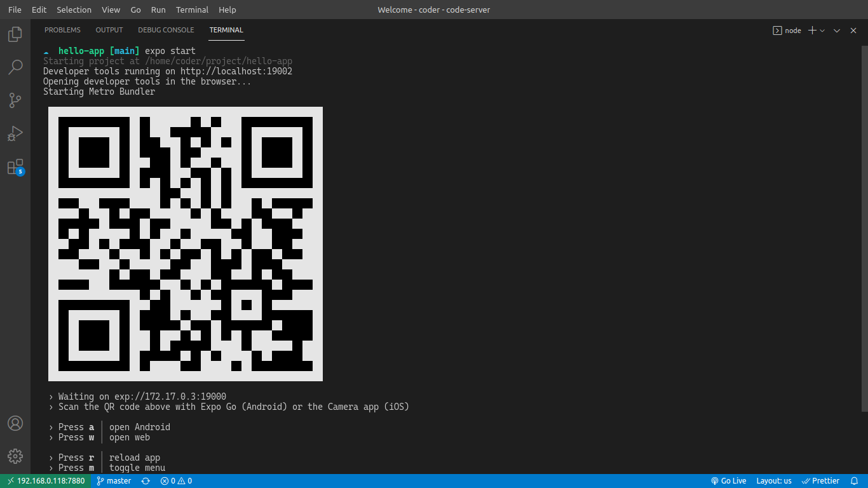The height and width of the screenshot is (488, 868).
Task: Open the Edit menu
Action: pos(39,10)
